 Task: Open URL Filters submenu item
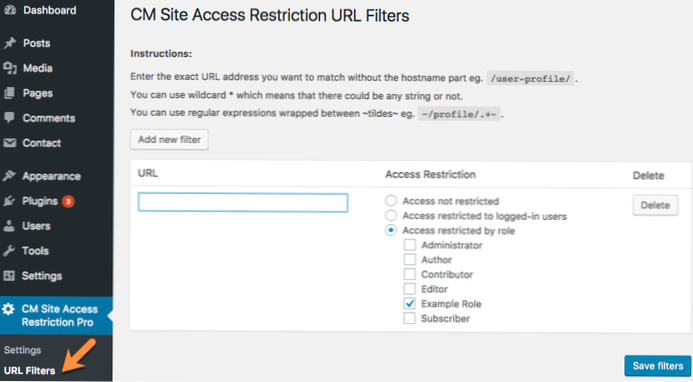click(29, 371)
